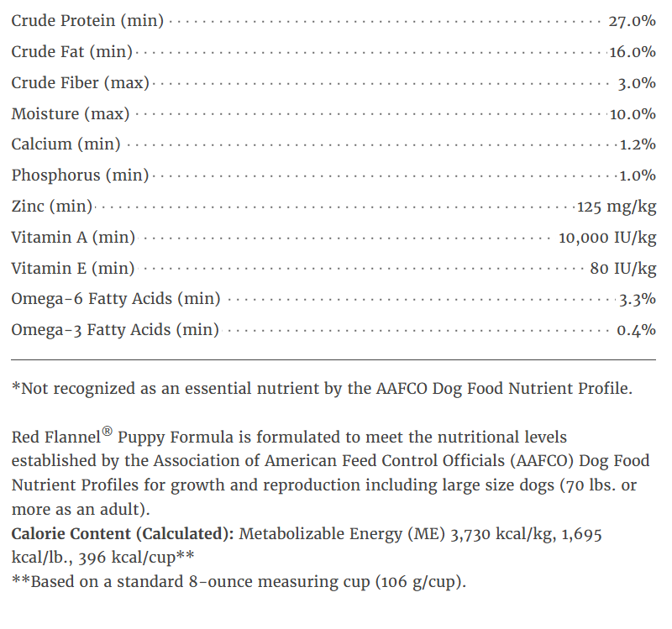Click the 10,000 IU/kg vitamin A value

point(607,238)
